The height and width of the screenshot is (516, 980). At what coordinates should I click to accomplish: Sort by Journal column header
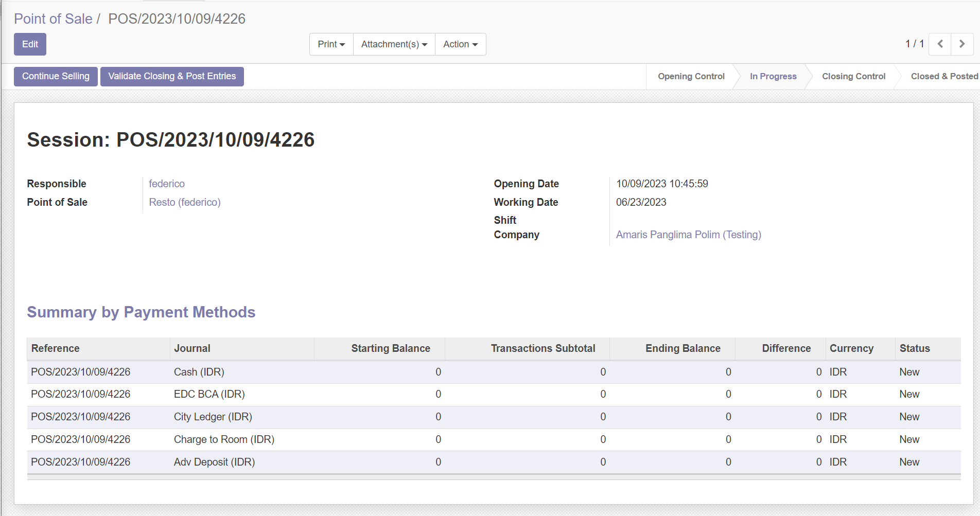[x=242, y=348]
